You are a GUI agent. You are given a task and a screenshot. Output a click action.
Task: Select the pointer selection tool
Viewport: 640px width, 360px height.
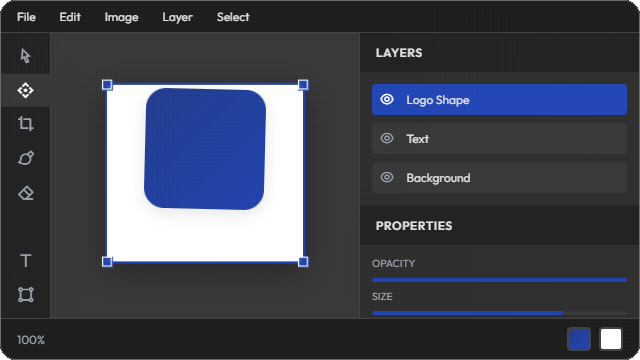point(25,56)
